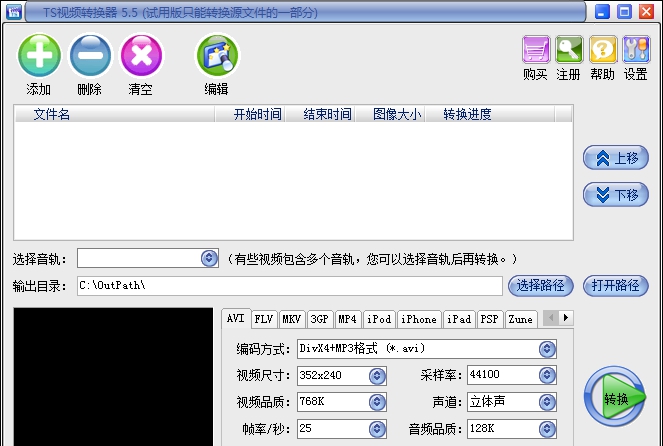Open the Register (注册) key icon
This screenshot has height=446, width=663.
pos(569,49)
